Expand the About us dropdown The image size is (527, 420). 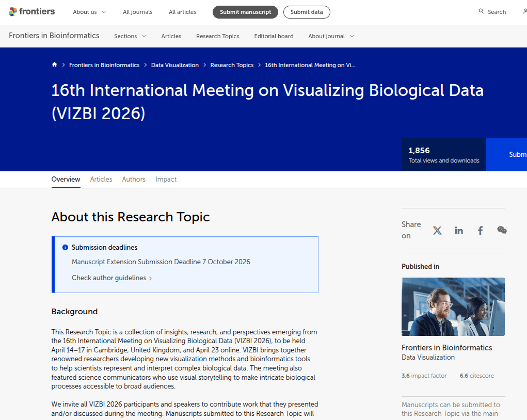tap(89, 12)
